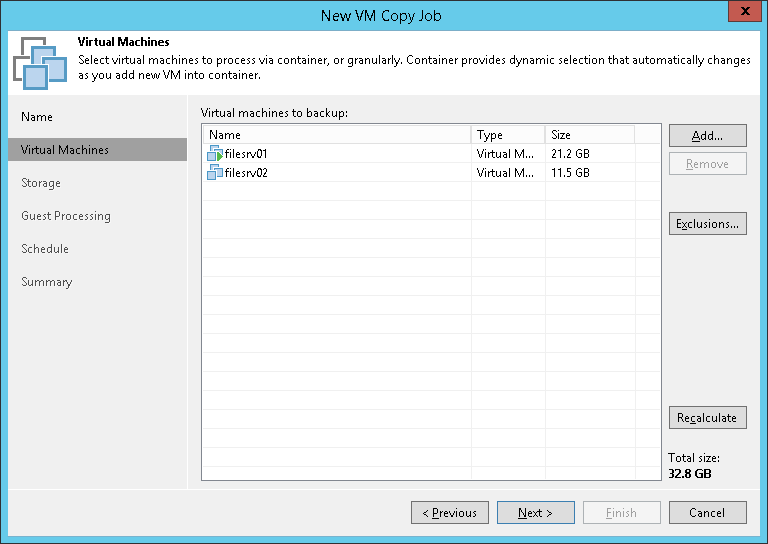Jump to the Summary step
768x544 pixels.
tap(47, 282)
